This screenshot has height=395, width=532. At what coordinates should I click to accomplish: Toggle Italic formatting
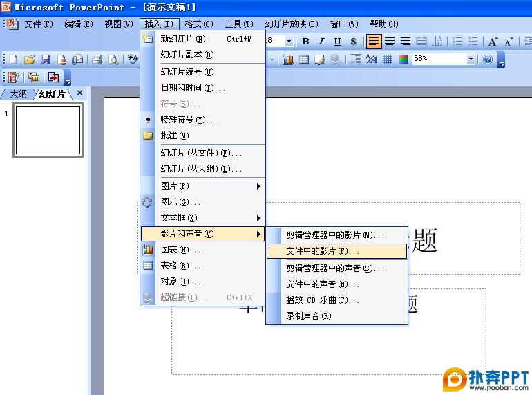[x=321, y=42]
